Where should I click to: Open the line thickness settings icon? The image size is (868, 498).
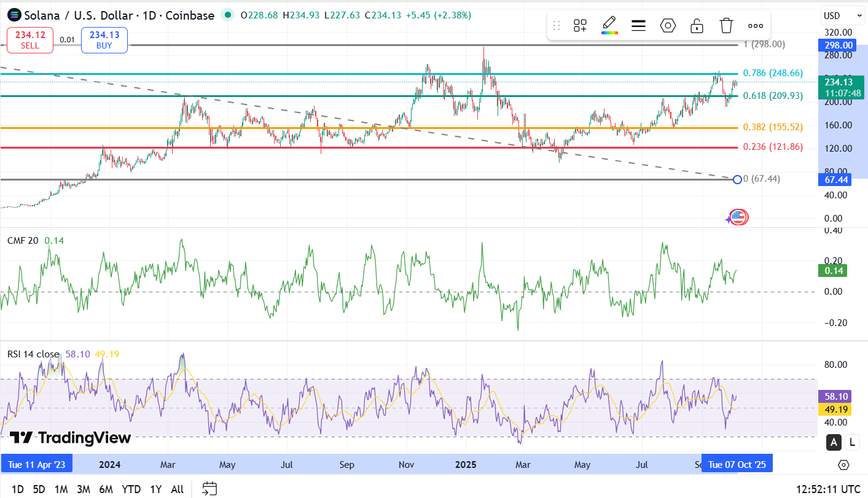(638, 25)
